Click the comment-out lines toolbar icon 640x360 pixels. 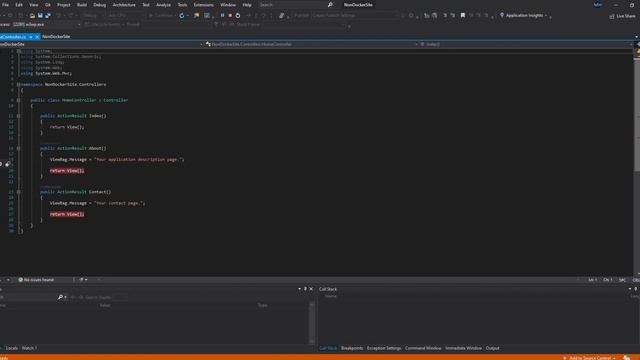[445, 16]
